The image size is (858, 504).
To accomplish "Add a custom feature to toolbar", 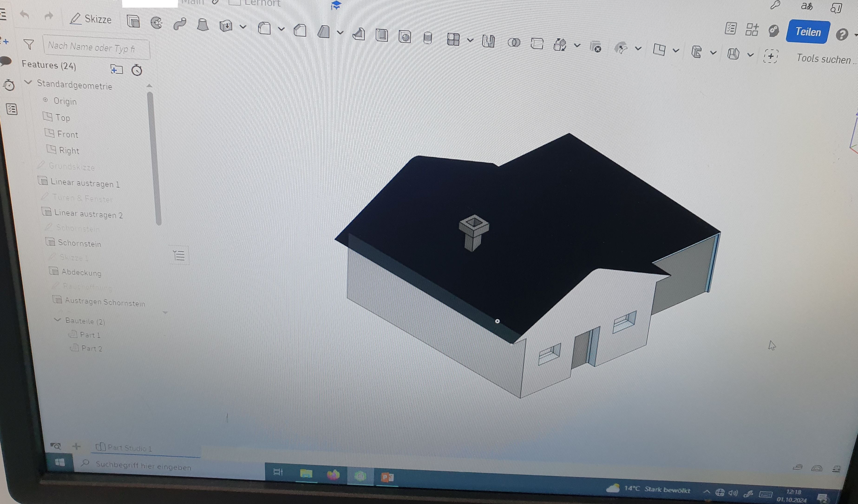I will point(770,56).
